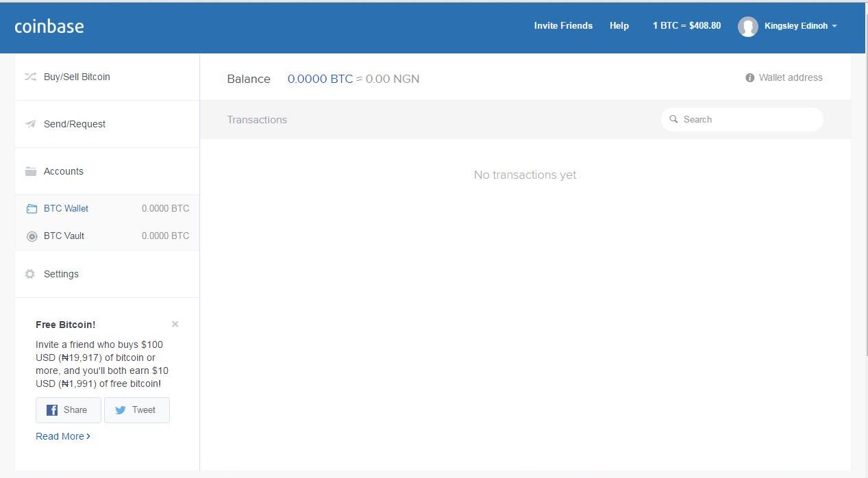Click the 0.00 NGN balance value
This screenshot has width=868, height=478.
pyautogui.click(x=393, y=79)
